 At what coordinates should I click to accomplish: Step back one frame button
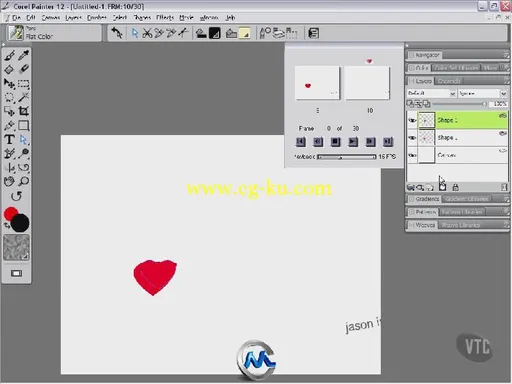[318, 142]
